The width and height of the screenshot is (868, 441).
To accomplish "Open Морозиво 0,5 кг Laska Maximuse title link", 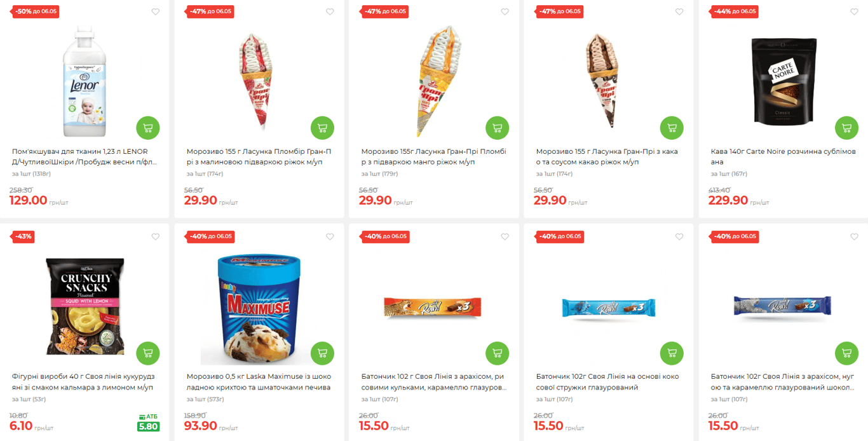I will (259, 382).
